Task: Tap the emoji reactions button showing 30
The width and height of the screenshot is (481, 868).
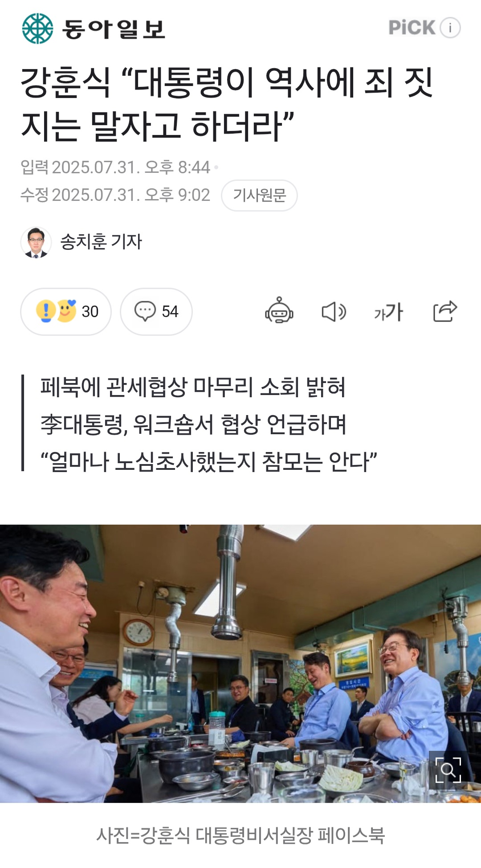Action: click(x=66, y=311)
